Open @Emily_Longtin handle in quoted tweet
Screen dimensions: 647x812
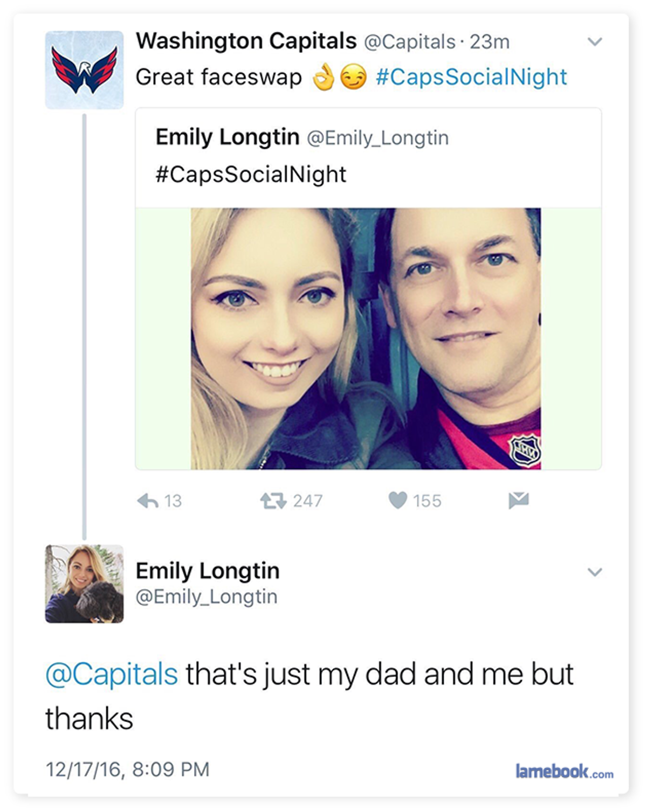point(378,138)
